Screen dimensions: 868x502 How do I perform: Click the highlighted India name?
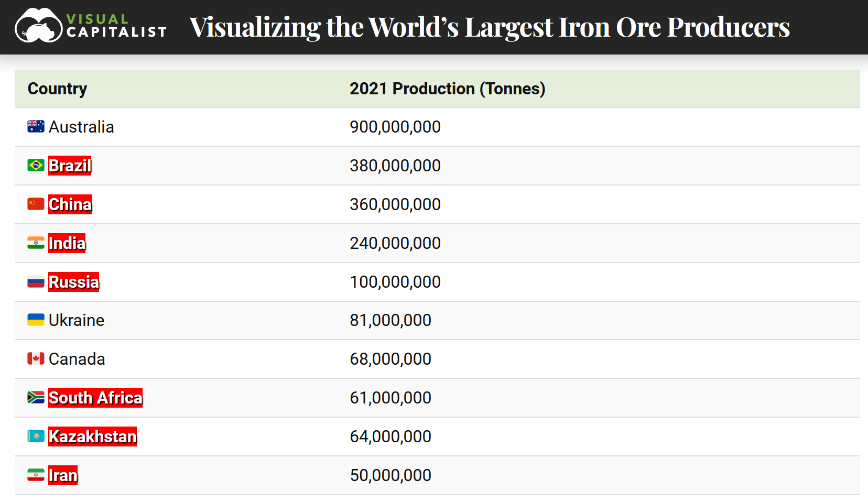(67, 243)
